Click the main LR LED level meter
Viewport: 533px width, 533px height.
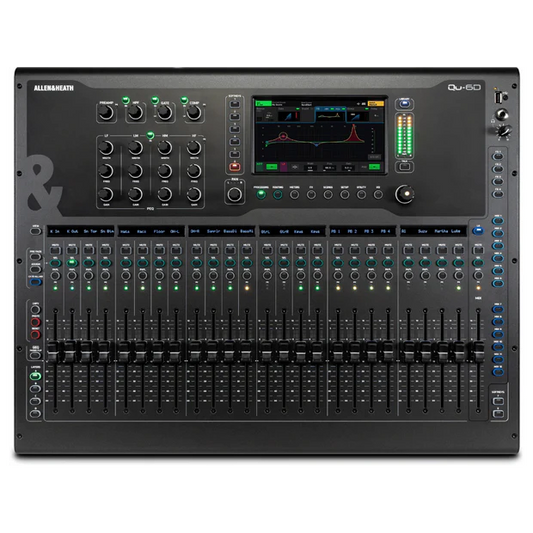pyautogui.click(x=405, y=136)
